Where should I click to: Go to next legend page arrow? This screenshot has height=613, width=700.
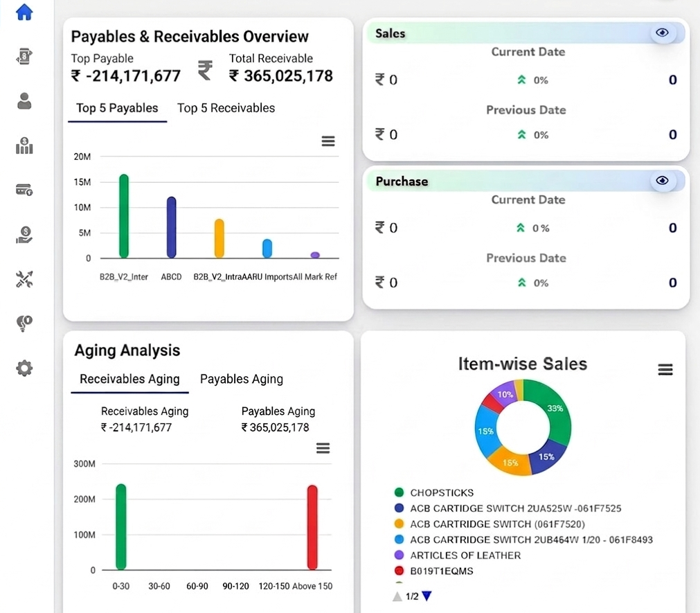coord(427,596)
